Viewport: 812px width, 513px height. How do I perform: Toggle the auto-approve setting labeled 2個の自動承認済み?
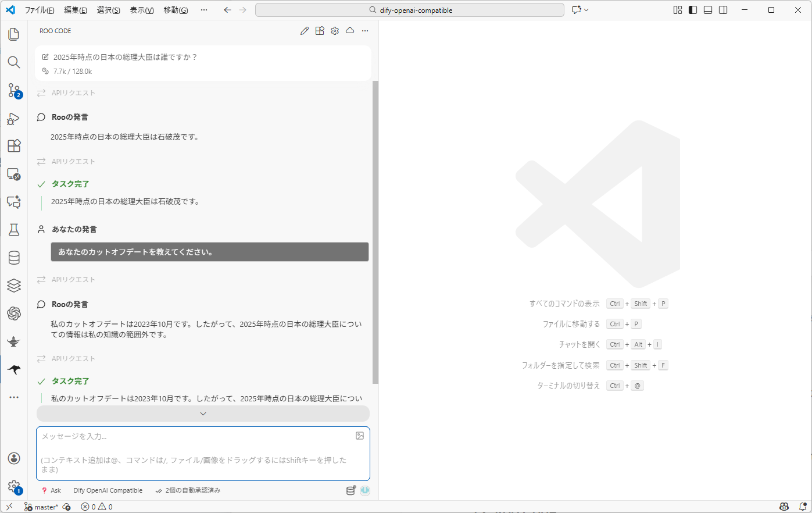[x=188, y=490]
